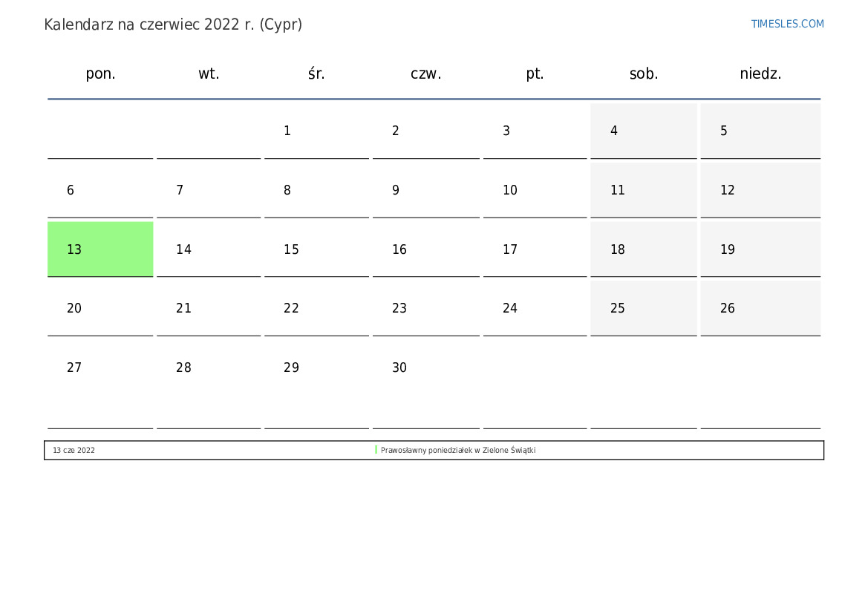Click Sunday day 5 cell
Image resolution: width=868 pixels, height=614 pixels.
point(760,131)
